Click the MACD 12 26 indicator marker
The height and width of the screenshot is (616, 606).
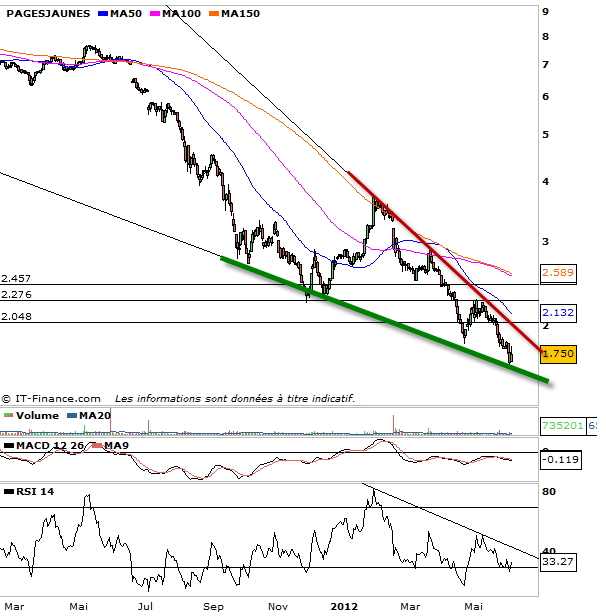click(x=9, y=445)
